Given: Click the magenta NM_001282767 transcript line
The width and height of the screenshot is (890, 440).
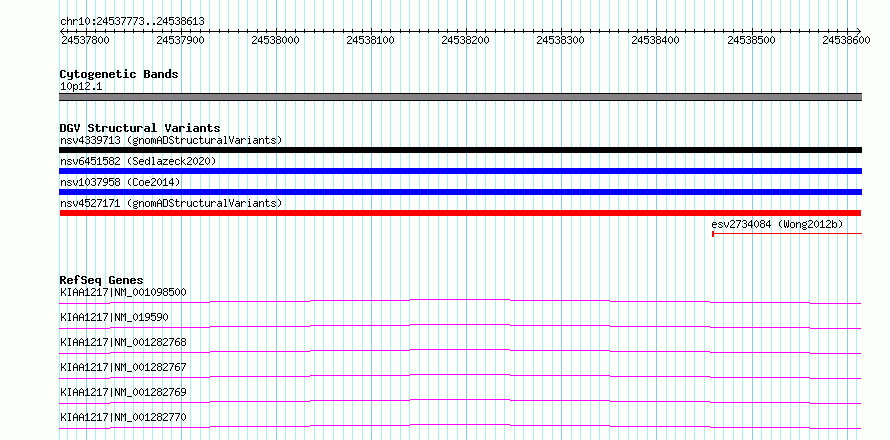Looking at the screenshot, I should (x=460, y=376).
